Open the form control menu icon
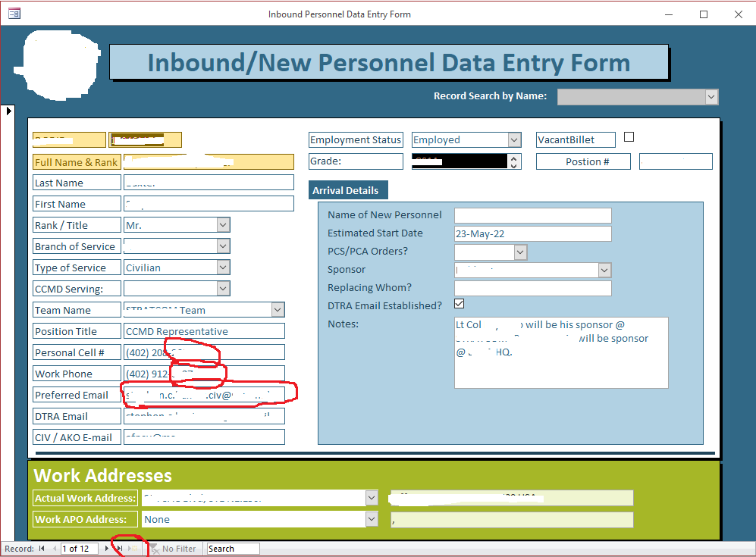The image size is (756, 557). (13, 14)
